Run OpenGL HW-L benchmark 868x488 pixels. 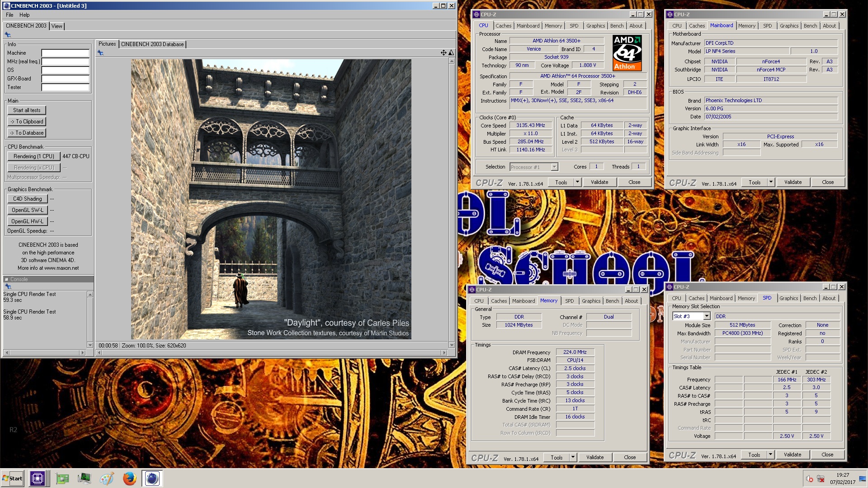click(27, 221)
